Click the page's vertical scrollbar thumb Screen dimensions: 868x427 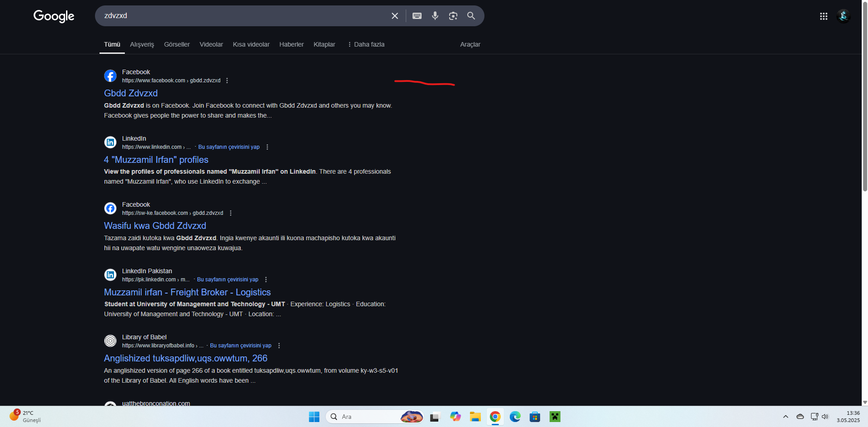pyautogui.click(x=865, y=97)
